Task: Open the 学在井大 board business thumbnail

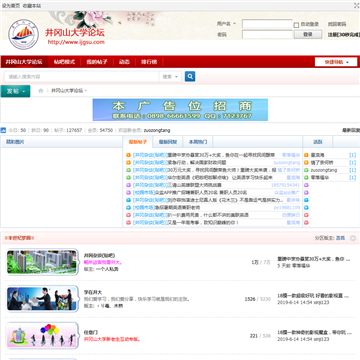Action: click(x=42, y=299)
